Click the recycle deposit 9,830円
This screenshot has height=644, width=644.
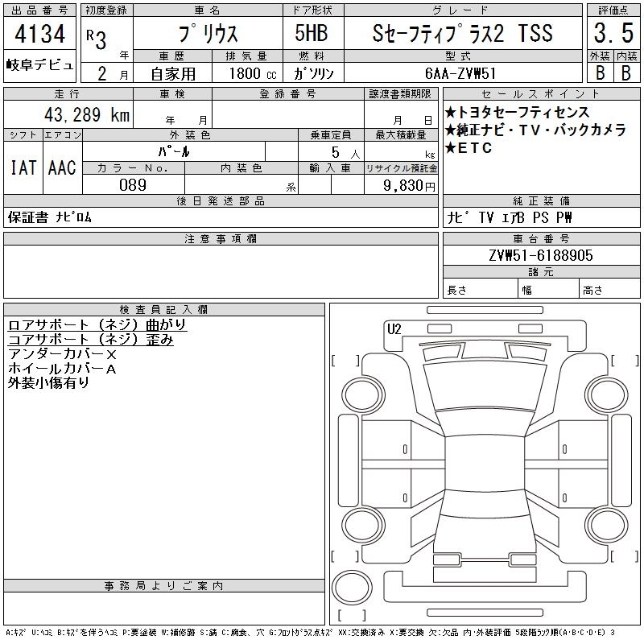click(409, 185)
